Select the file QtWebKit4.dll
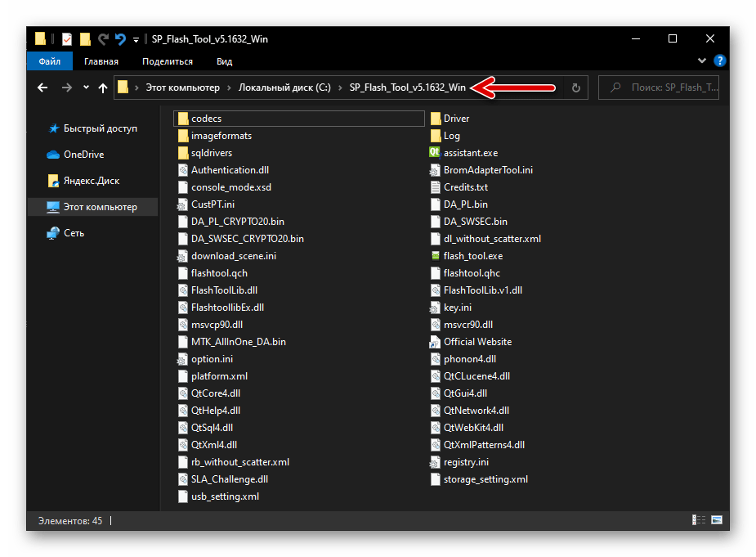756x557 pixels. [467, 428]
